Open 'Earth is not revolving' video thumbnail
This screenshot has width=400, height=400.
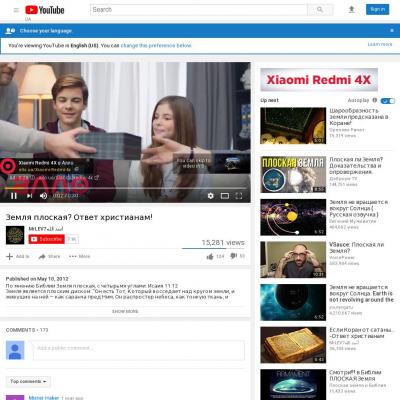[x=293, y=302]
